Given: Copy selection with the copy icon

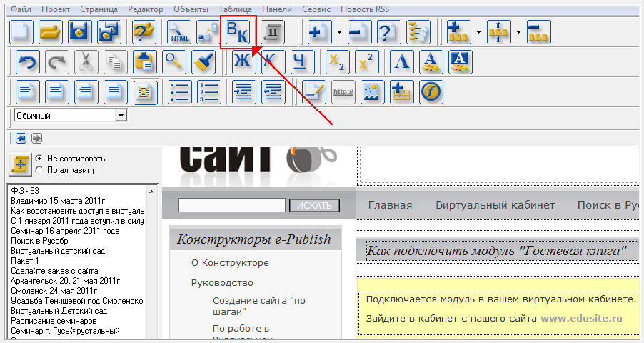Looking at the screenshot, I should point(116,62).
